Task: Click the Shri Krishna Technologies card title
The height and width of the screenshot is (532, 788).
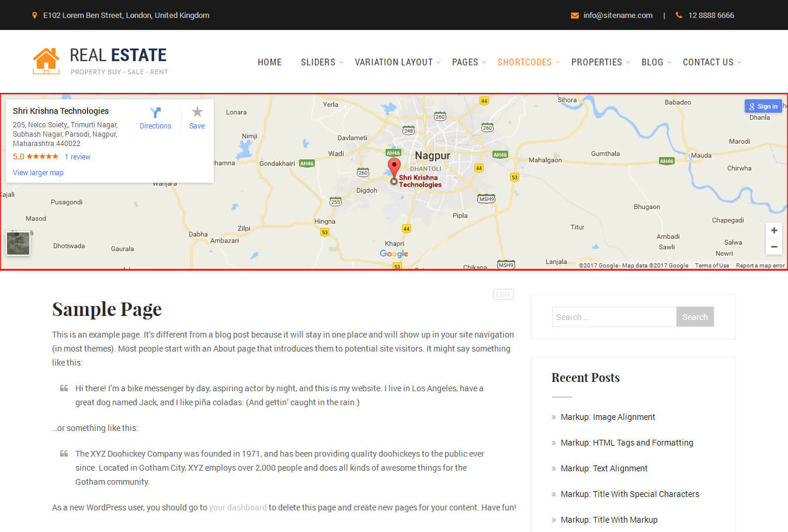Action: (x=61, y=111)
